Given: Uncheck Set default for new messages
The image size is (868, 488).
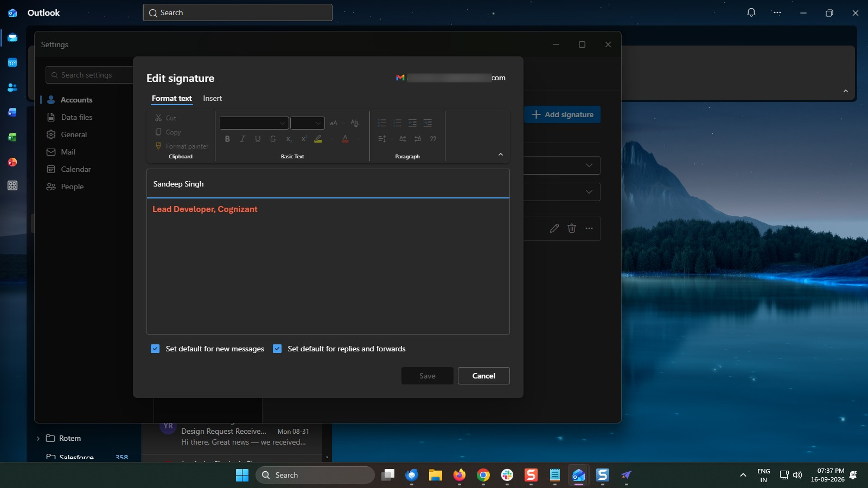Looking at the screenshot, I should [x=155, y=349].
